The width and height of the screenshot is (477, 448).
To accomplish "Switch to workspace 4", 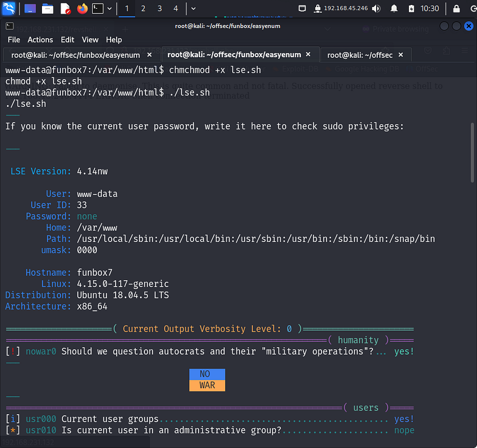I will [176, 9].
